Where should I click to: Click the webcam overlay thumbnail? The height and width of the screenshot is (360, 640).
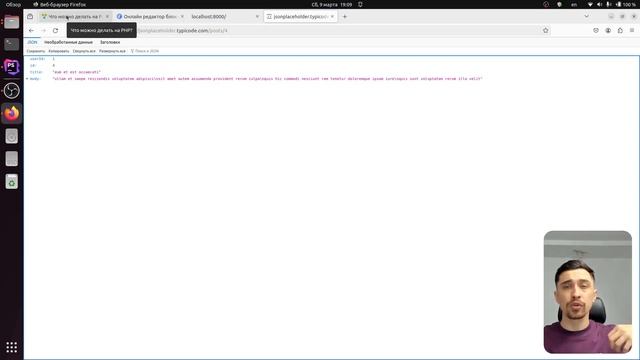(588, 292)
